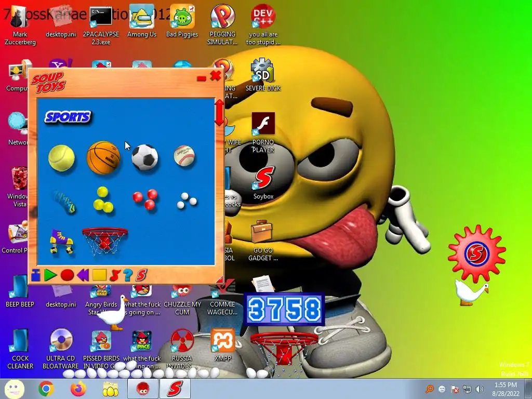Open the volume speaker tray icon
The width and height of the screenshot is (532, 399).
point(479,389)
